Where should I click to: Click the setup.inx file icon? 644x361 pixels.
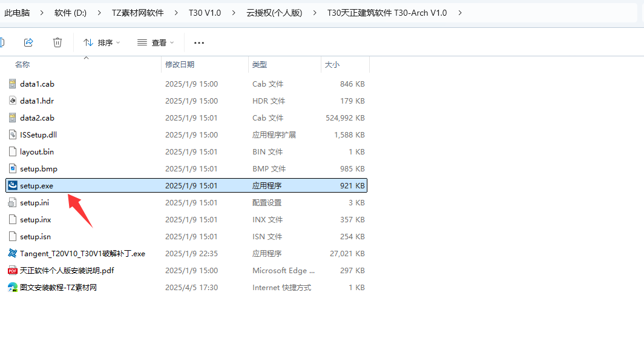pyautogui.click(x=13, y=219)
